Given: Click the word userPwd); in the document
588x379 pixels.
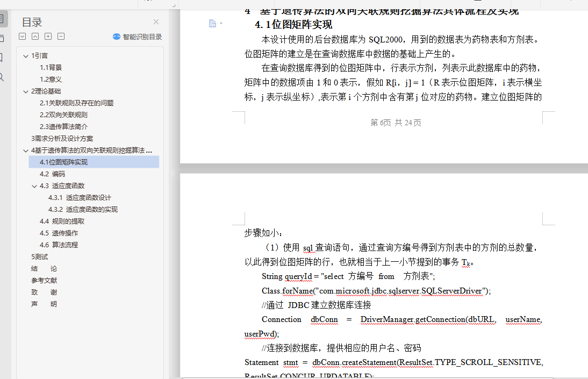Looking at the screenshot, I should [262, 334].
